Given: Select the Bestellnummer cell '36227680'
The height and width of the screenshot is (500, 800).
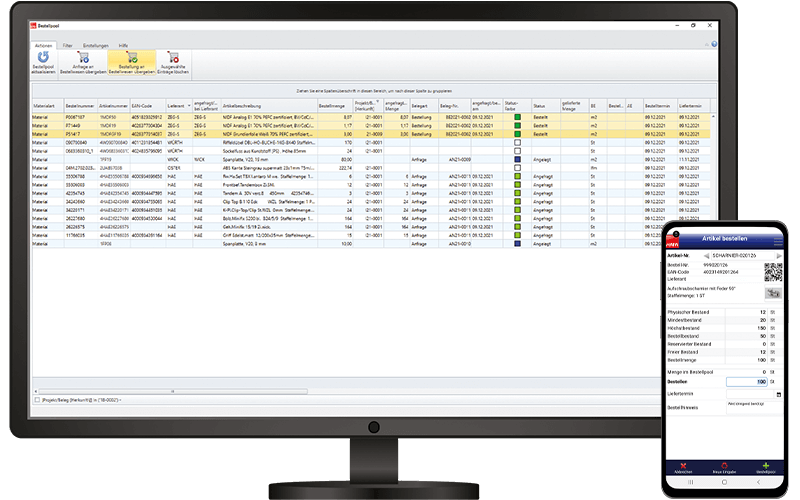Looking at the screenshot, I should pyautogui.click(x=81, y=219).
